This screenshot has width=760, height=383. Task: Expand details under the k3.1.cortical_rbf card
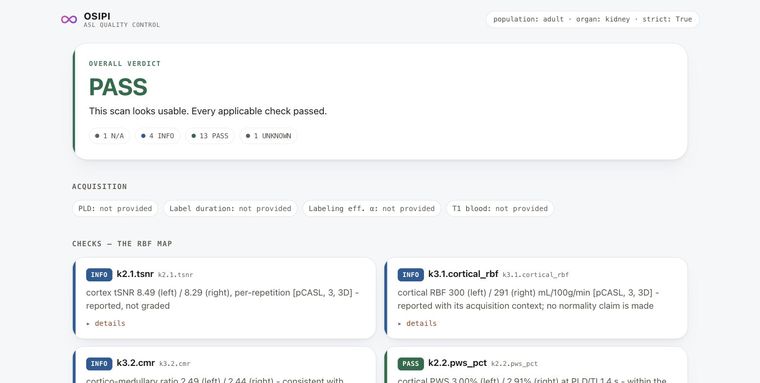[417, 323]
